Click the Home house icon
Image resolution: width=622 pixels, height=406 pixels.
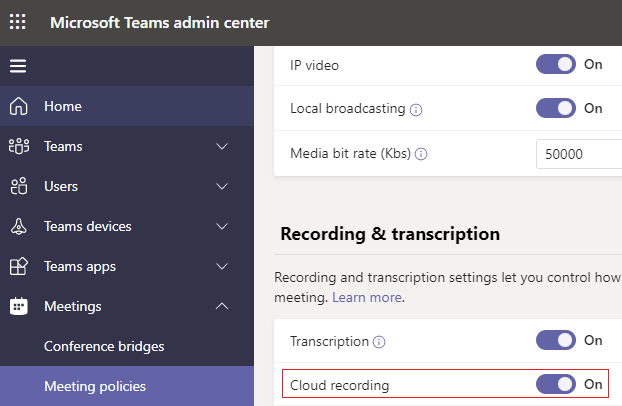[x=19, y=106]
